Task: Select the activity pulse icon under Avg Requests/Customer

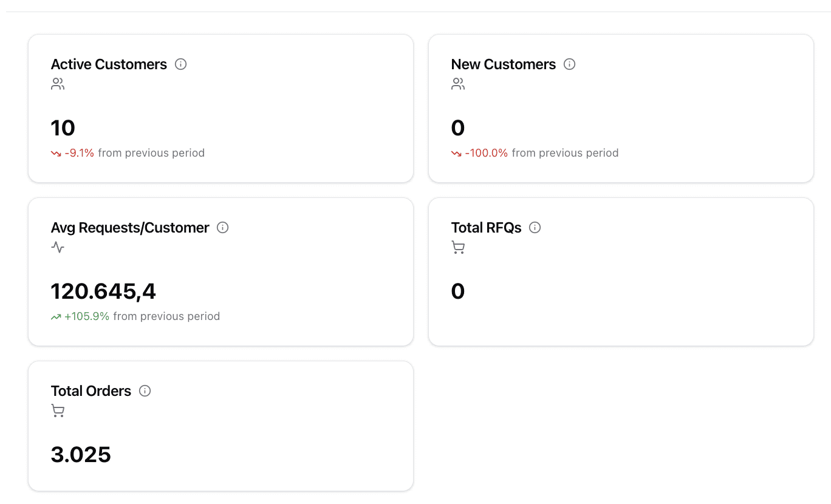Action: [x=58, y=247]
